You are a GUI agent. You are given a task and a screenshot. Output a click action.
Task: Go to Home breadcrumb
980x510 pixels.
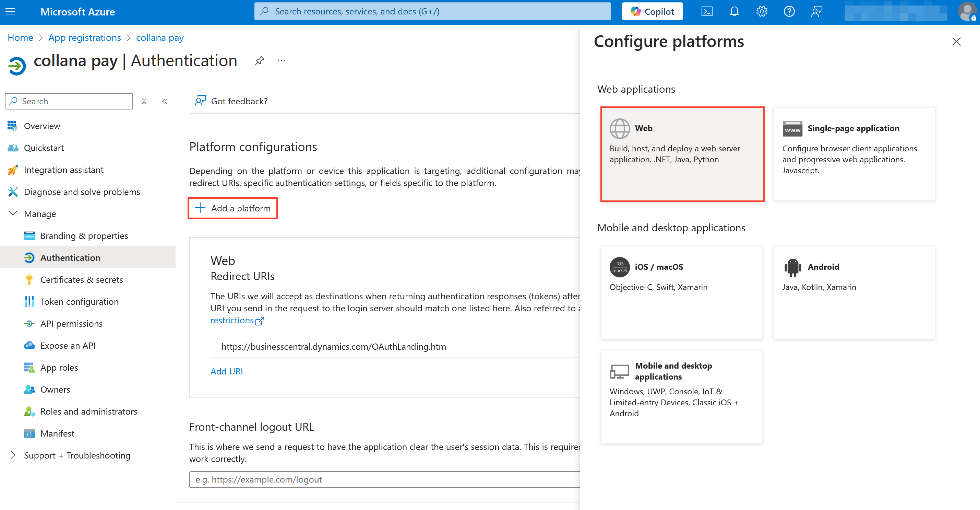click(20, 37)
